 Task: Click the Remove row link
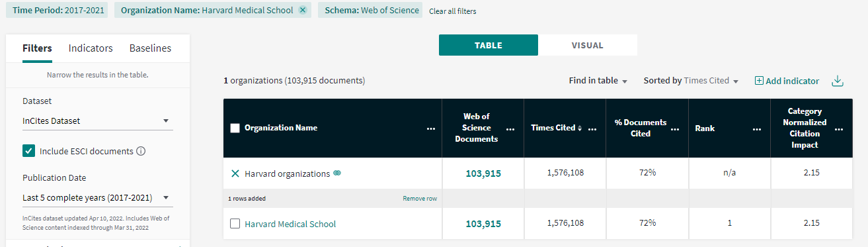[x=420, y=199]
